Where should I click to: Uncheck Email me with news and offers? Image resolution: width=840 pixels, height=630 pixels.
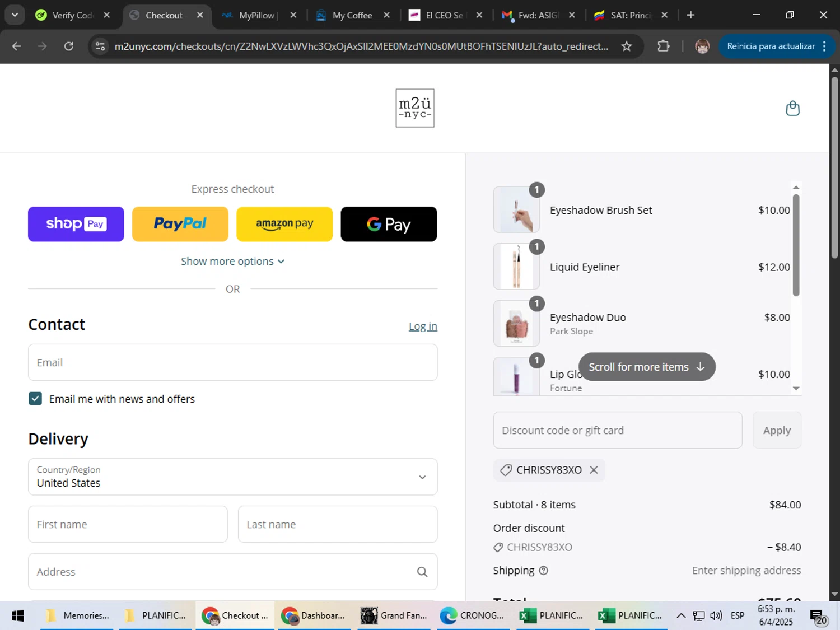pyautogui.click(x=35, y=399)
